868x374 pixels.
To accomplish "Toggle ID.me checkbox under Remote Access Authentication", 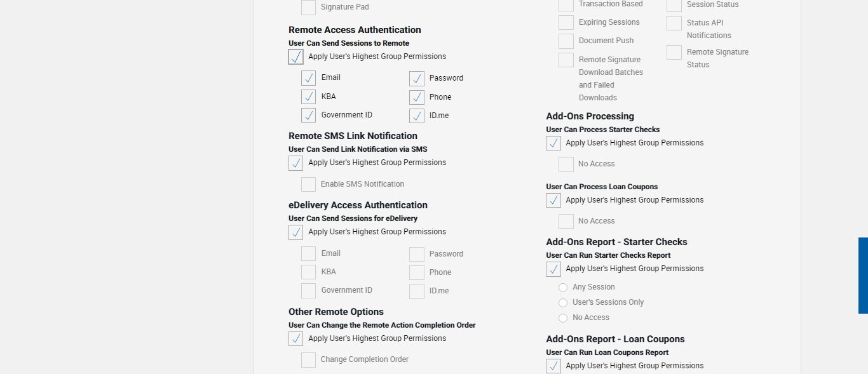I will 417,116.
